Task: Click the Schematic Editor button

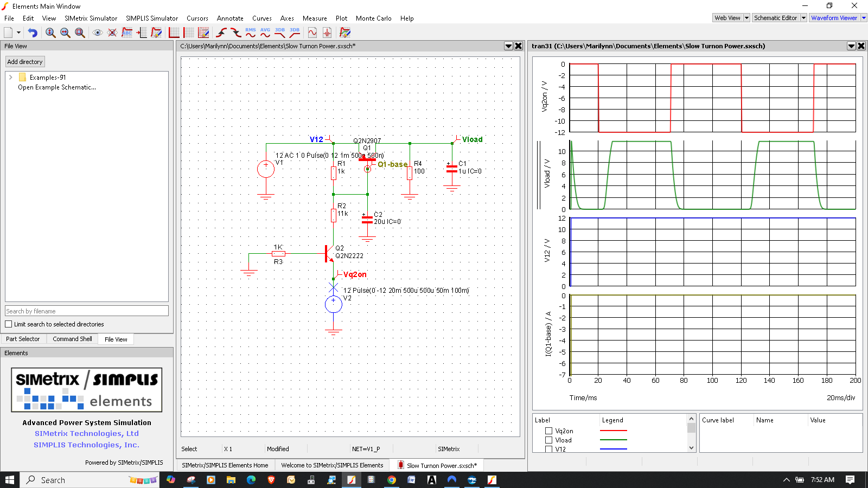Action: click(x=776, y=18)
